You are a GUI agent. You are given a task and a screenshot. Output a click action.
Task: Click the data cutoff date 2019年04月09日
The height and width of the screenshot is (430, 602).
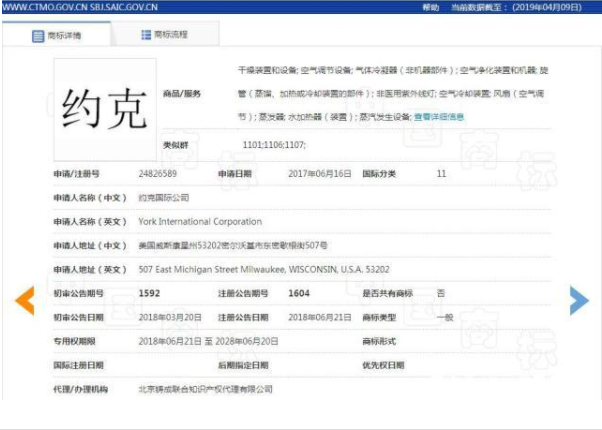point(547,7)
